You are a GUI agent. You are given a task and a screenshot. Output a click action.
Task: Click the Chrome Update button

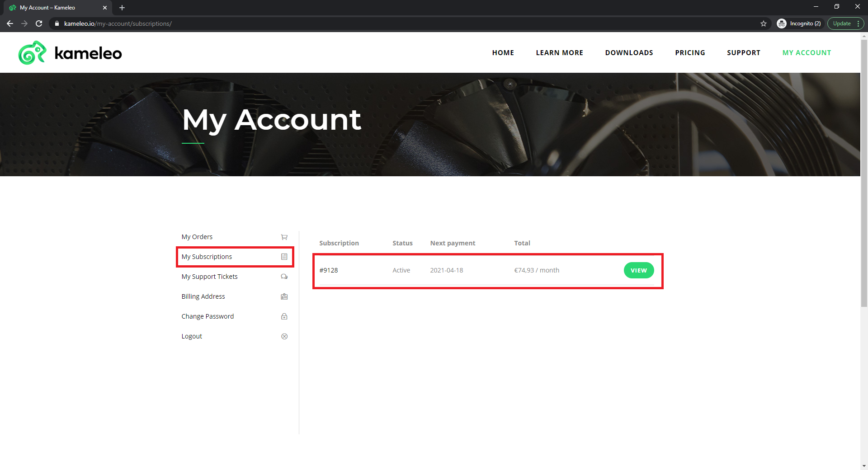pyautogui.click(x=842, y=23)
